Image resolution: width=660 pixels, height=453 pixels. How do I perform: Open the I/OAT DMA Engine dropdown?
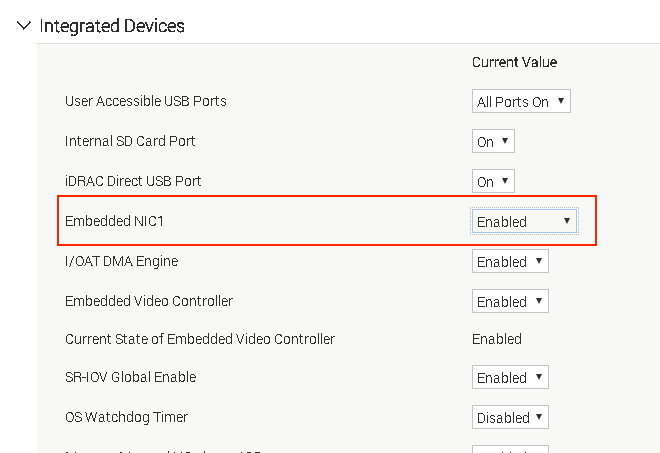(x=510, y=262)
